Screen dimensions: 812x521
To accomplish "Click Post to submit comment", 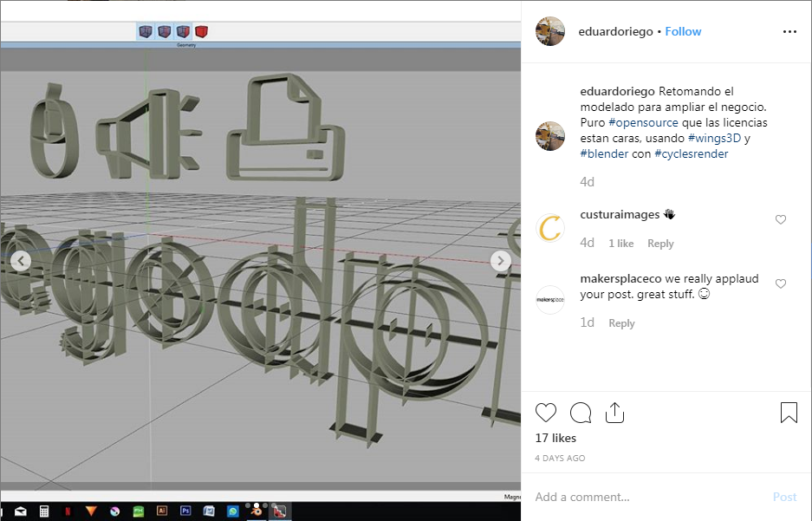I will 784,498.
